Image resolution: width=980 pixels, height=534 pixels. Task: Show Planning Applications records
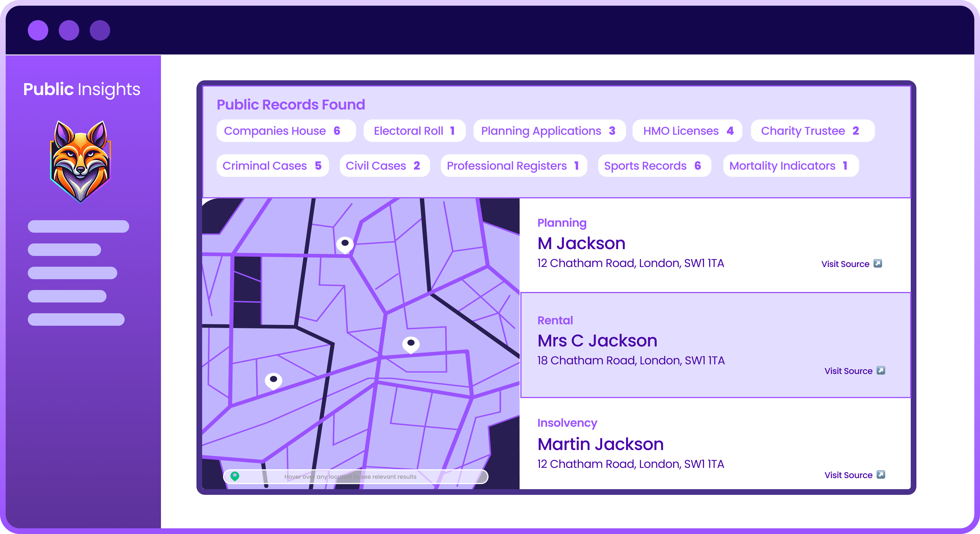[x=549, y=131]
